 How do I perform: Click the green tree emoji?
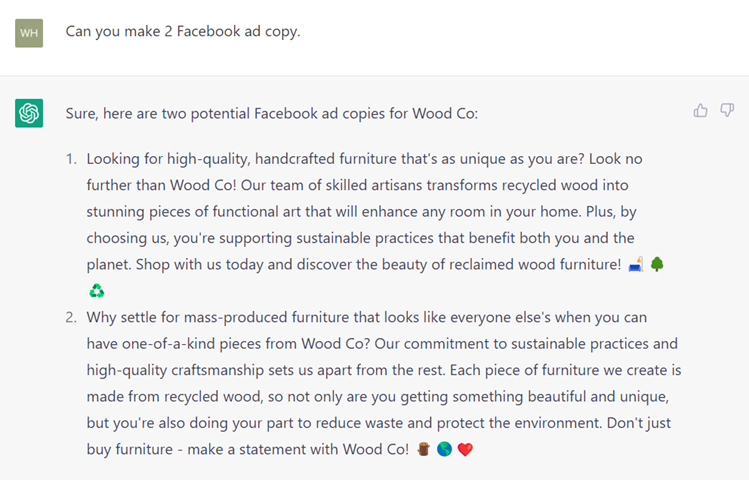[x=657, y=265]
